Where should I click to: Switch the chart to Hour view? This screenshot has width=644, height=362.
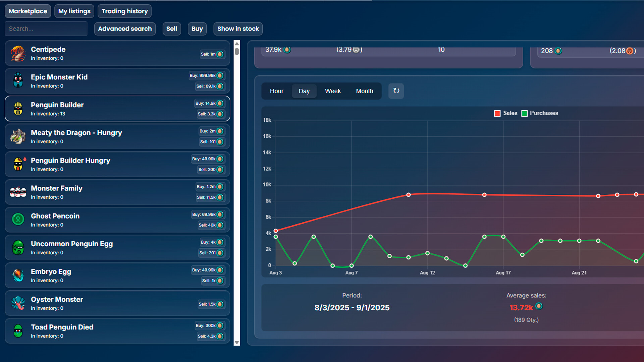276,91
